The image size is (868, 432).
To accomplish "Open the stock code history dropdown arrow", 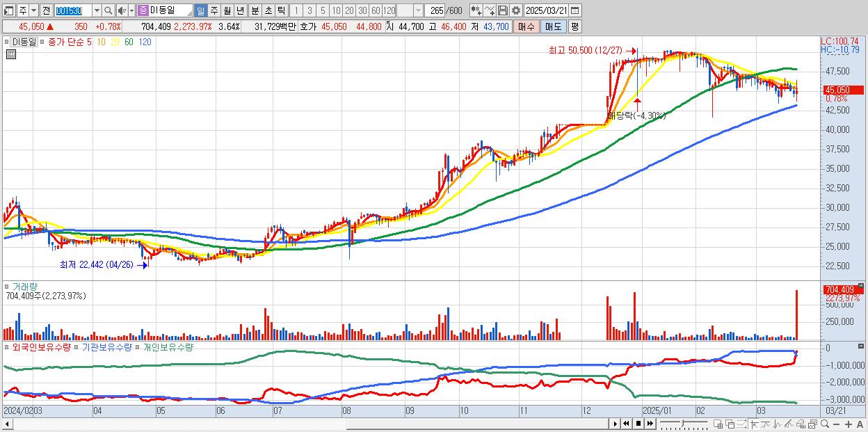I will [97, 10].
